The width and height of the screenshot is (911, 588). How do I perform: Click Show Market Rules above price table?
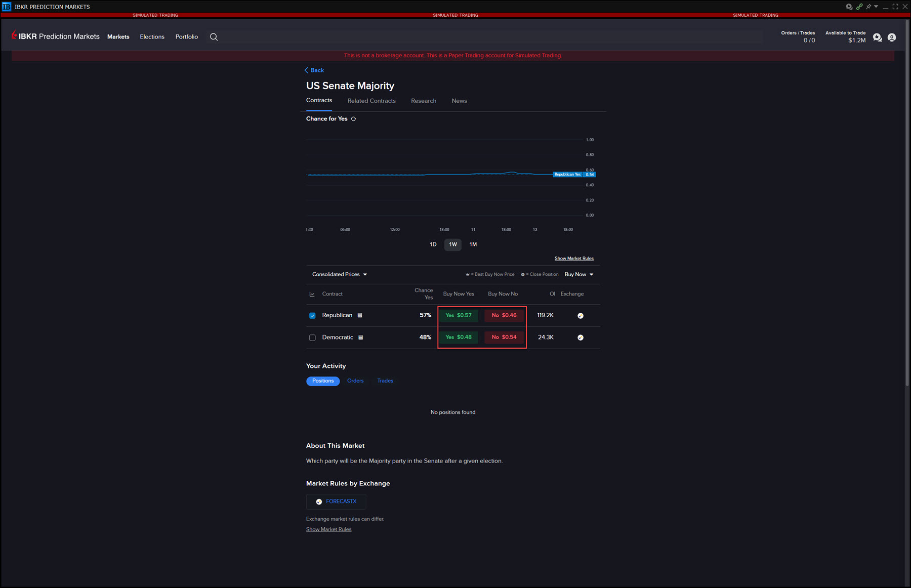574,259
